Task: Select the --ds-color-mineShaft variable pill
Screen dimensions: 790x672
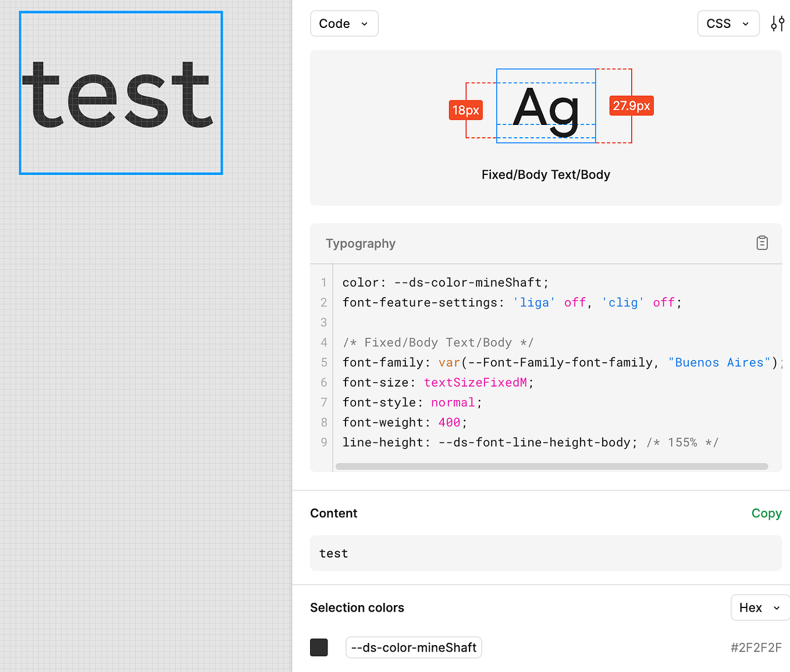Action: (414, 647)
